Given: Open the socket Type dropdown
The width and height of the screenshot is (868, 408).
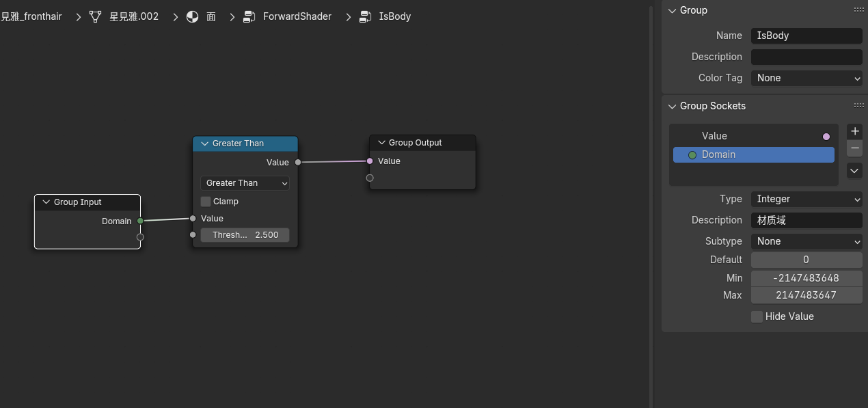Looking at the screenshot, I should (806, 199).
